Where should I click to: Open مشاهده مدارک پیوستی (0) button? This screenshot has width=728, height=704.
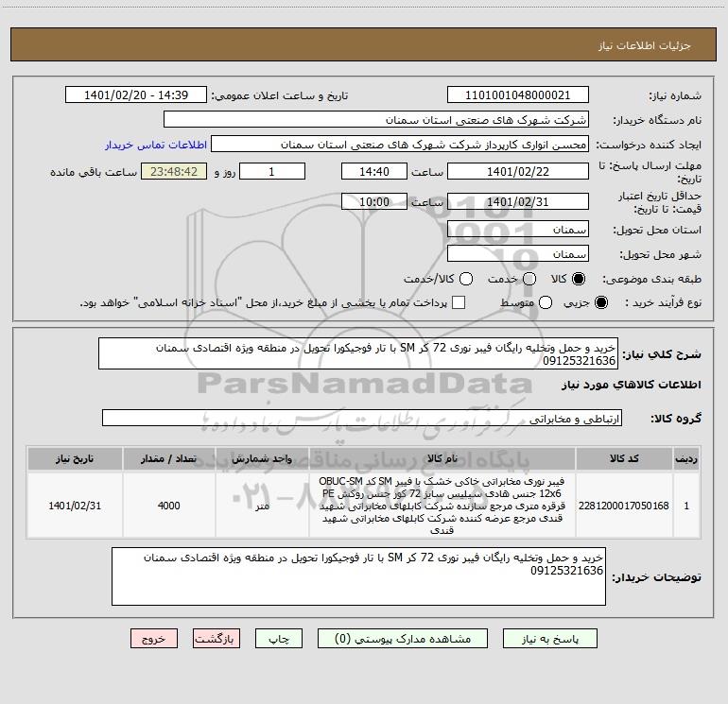tap(403, 639)
